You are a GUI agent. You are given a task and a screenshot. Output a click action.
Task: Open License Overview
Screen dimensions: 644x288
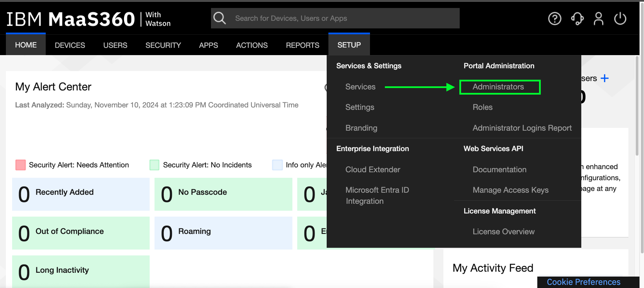pyautogui.click(x=504, y=232)
